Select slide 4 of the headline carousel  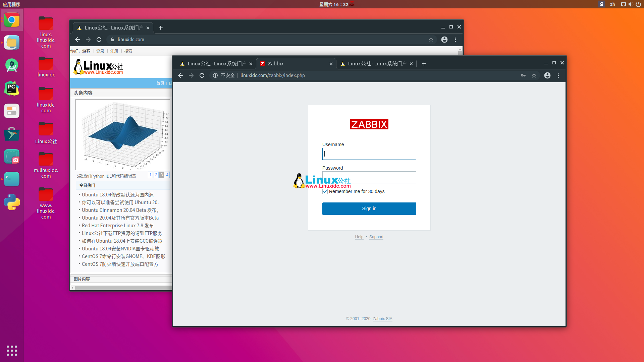click(167, 175)
